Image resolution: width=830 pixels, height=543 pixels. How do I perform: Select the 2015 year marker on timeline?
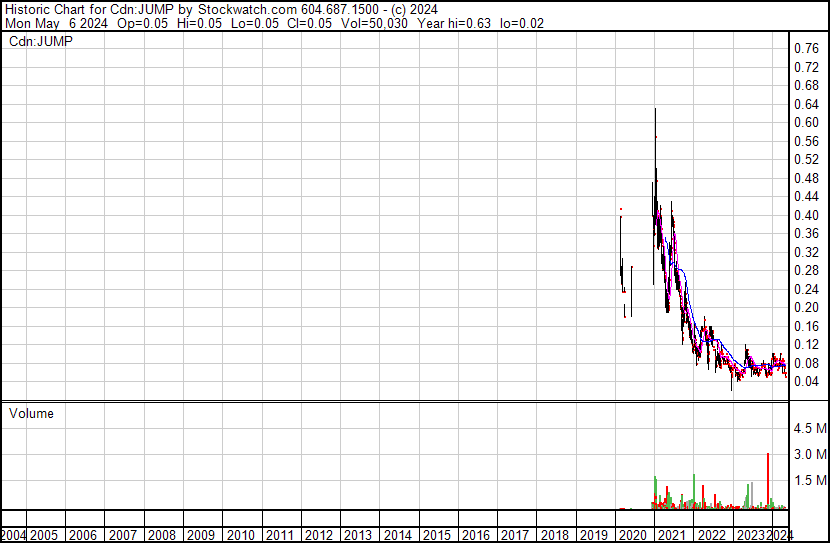(x=437, y=535)
